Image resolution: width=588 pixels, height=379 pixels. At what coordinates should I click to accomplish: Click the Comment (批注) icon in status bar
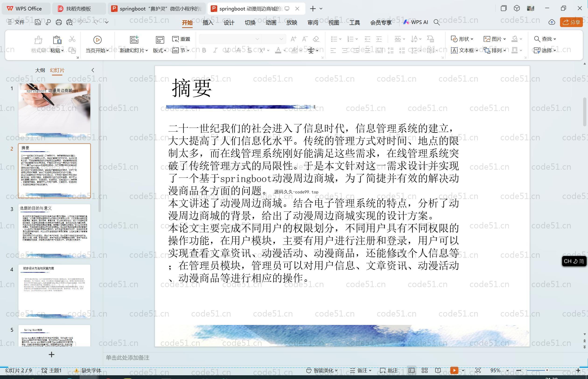tap(389, 370)
